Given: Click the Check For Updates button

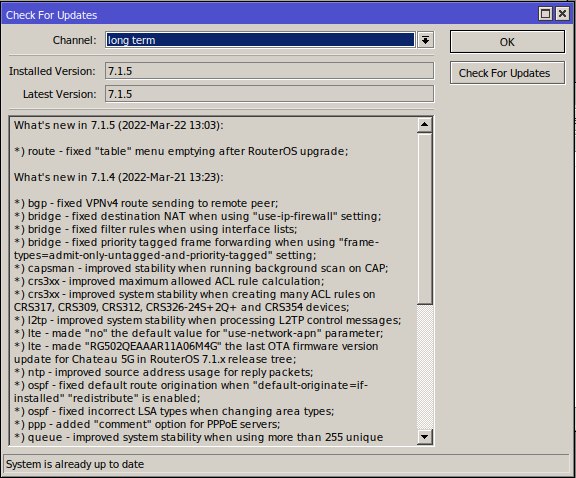Looking at the screenshot, I should point(507,73).
